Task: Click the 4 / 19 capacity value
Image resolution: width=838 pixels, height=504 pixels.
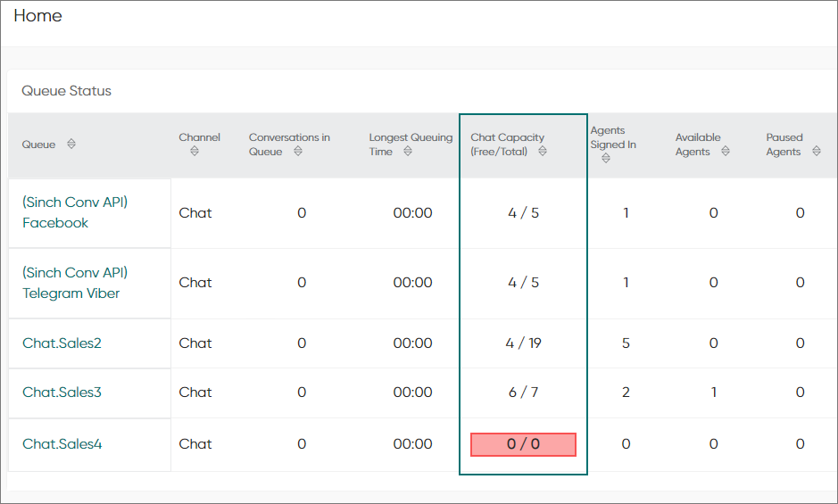Action: 523,343
